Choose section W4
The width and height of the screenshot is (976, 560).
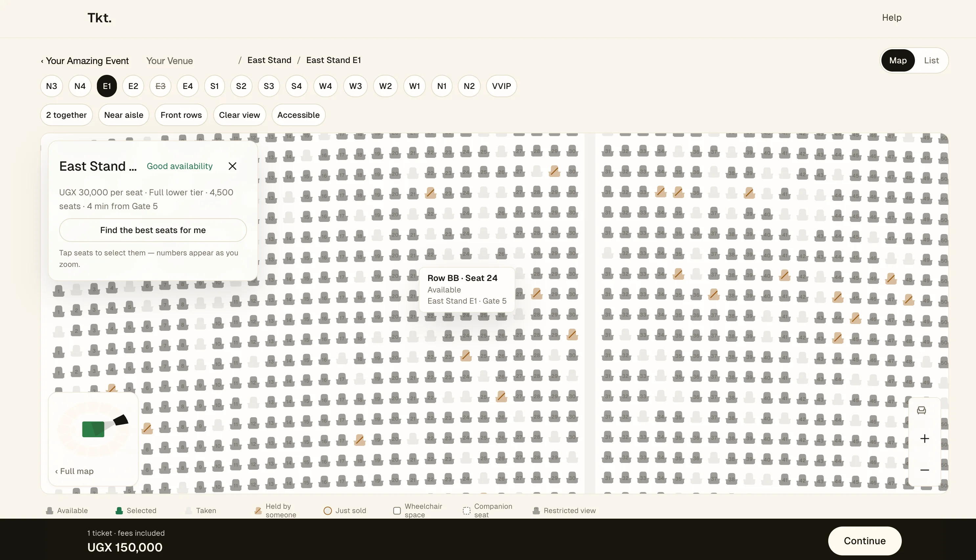pos(325,86)
